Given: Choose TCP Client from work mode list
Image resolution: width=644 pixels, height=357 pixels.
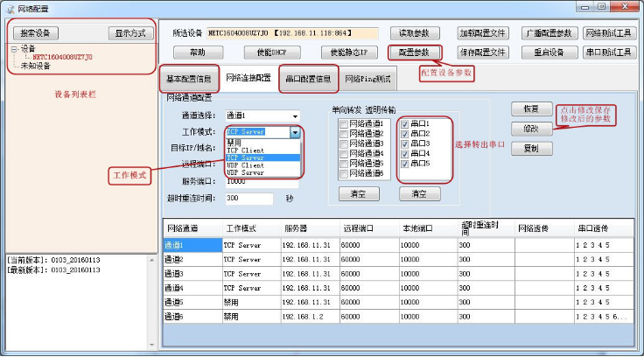Looking at the screenshot, I should point(245,150).
